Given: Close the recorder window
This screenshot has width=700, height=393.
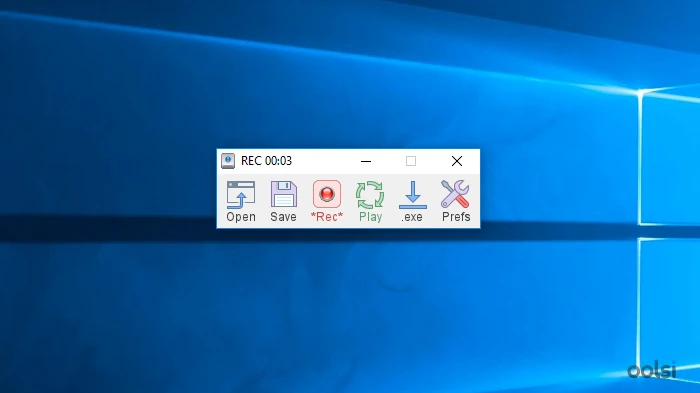Looking at the screenshot, I should point(457,161).
